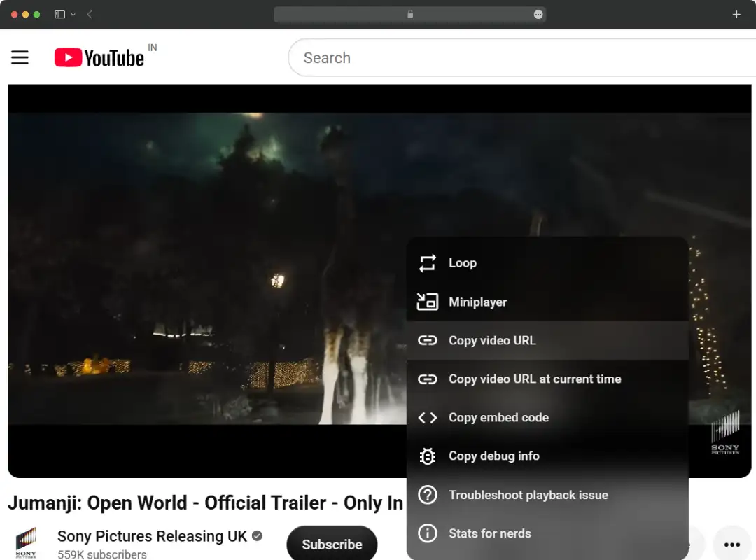Toggle the Safari sidebar button
The height and width of the screenshot is (560, 756).
(x=59, y=15)
